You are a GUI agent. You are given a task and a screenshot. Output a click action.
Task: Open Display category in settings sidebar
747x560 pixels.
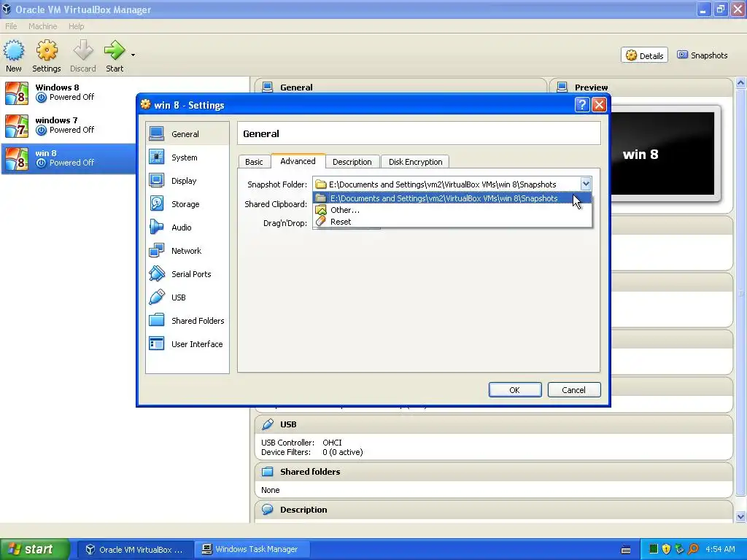[187, 181]
